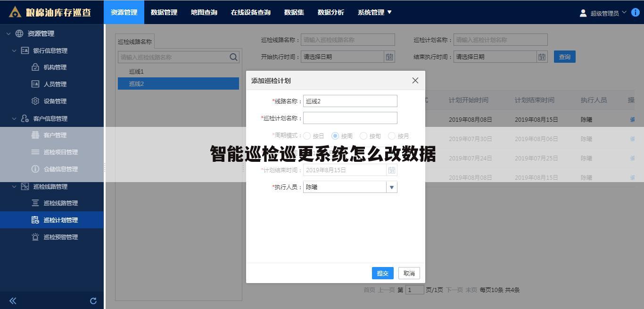Click the 线路名称 field in dialog

tap(350, 101)
